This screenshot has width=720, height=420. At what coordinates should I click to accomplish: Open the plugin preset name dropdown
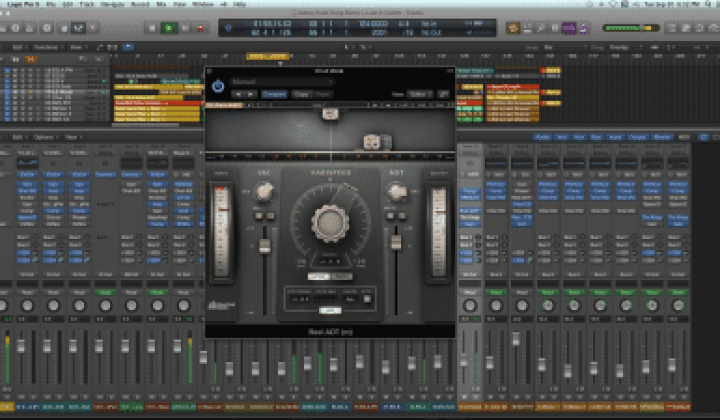(290, 82)
